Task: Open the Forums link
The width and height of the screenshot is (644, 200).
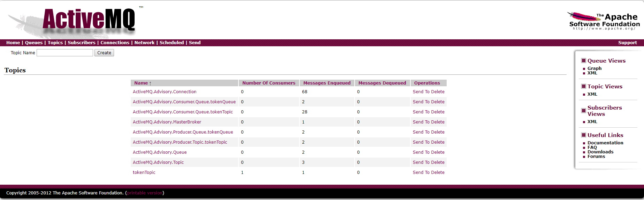Action: tap(596, 157)
